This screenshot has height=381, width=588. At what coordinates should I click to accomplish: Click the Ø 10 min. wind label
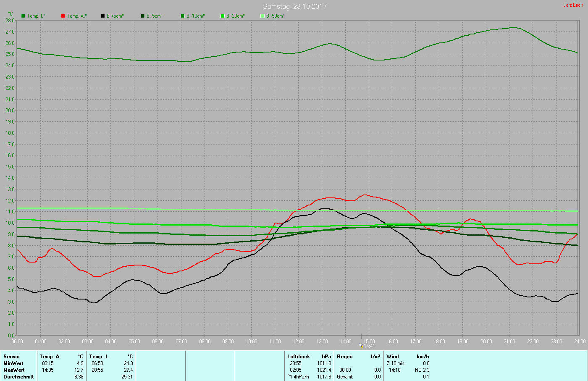pos(396,363)
